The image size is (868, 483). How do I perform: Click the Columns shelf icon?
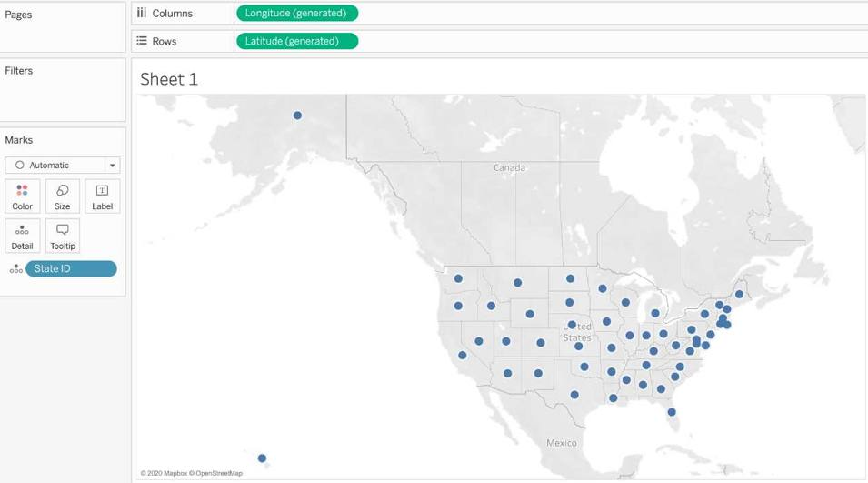(142, 14)
